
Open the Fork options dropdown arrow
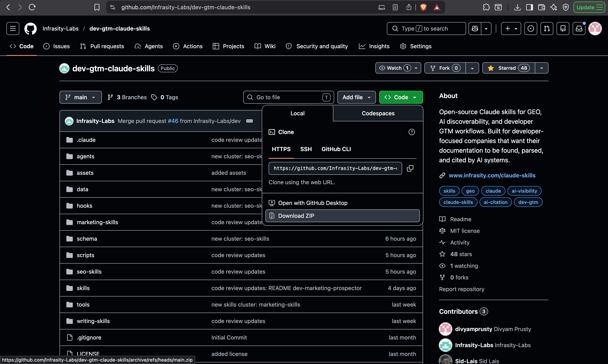472,68
